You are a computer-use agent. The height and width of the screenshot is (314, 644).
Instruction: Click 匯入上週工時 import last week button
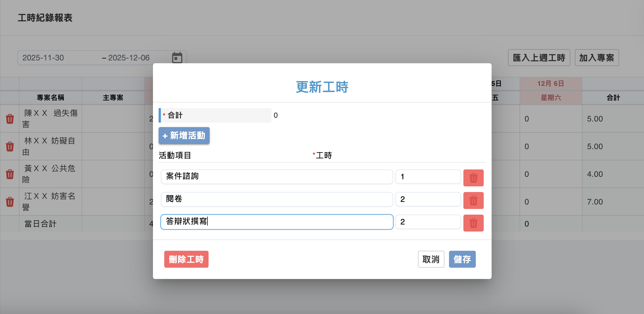pos(539,58)
